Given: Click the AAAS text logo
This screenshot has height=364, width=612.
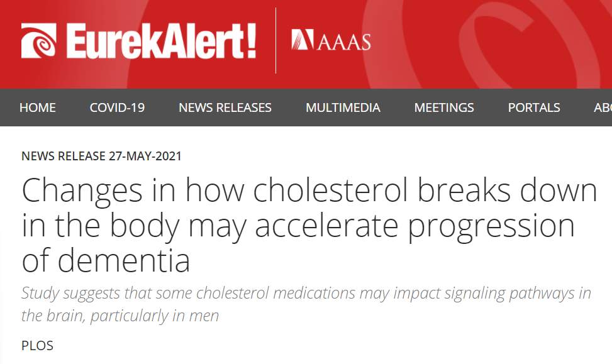Looking at the screenshot, I should point(343,41).
